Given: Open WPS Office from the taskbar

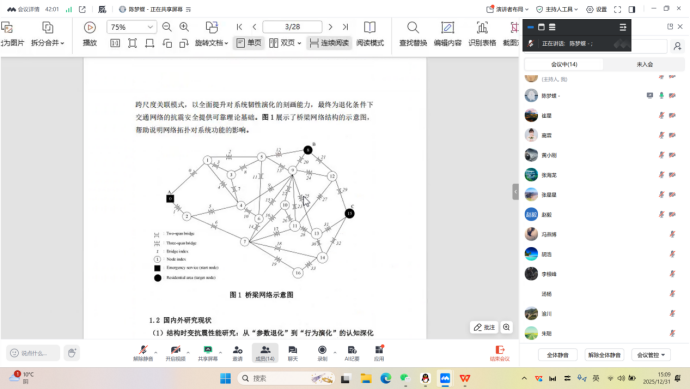Looking at the screenshot, I should tap(465, 378).
